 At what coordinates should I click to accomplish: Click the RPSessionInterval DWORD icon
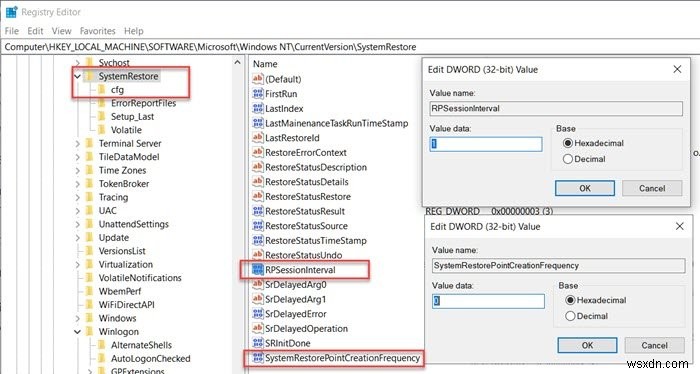click(x=258, y=270)
